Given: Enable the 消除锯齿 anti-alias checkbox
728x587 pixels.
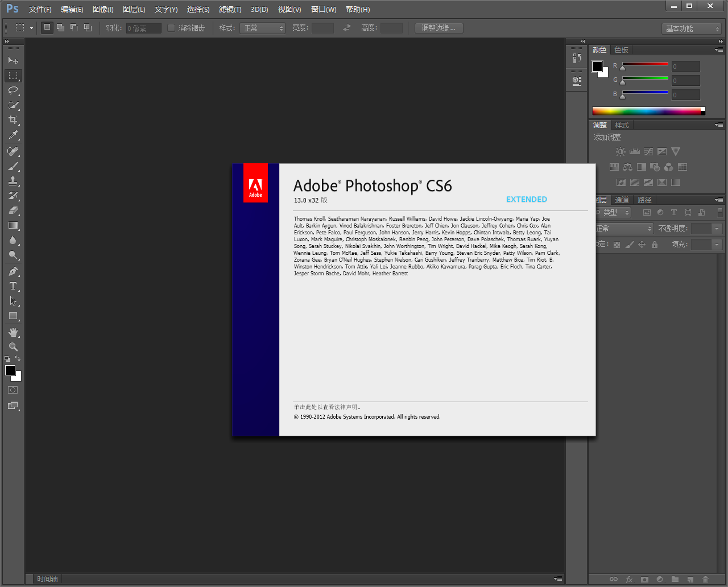Looking at the screenshot, I should click(171, 28).
